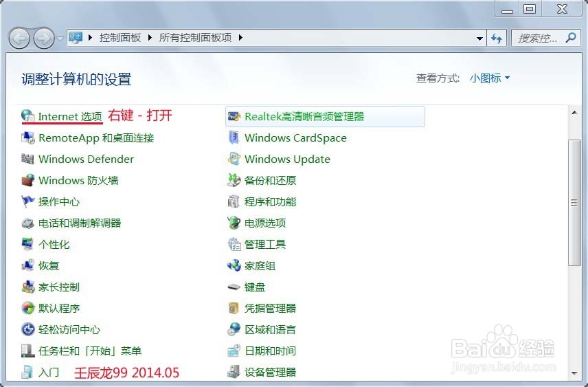Click the 程序和功能 icon
Screen dimensions: 588x387
click(234, 202)
